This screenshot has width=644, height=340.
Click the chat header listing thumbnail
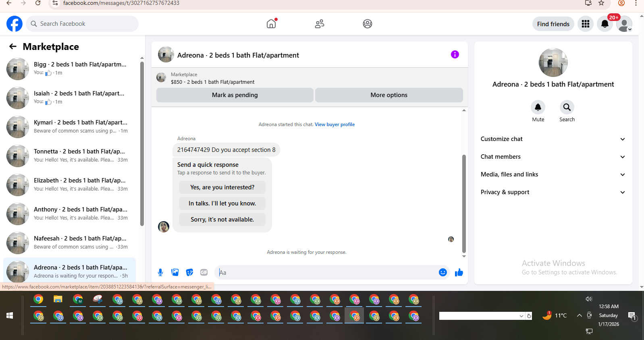pyautogui.click(x=166, y=54)
